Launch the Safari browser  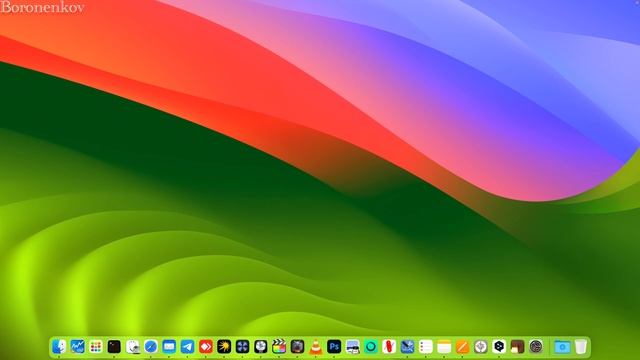pyautogui.click(x=151, y=347)
